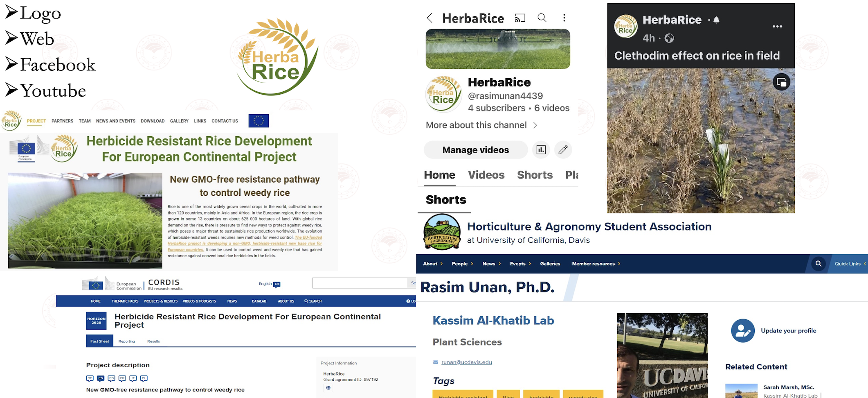Click the cast screen icon
Screen dimensions: 868x398
coord(520,18)
